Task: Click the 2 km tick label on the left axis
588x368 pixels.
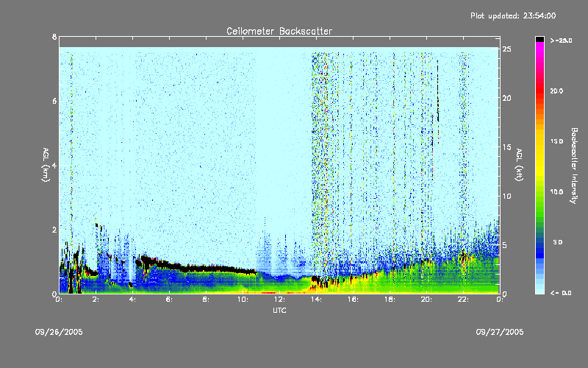Action: pyautogui.click(x=54, y=230)
